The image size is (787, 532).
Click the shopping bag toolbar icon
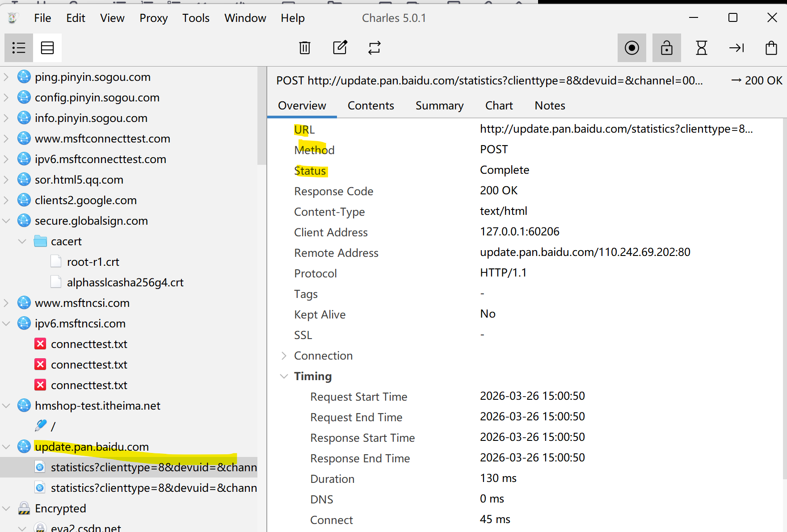pyautogui.click(x=771, y=48)
